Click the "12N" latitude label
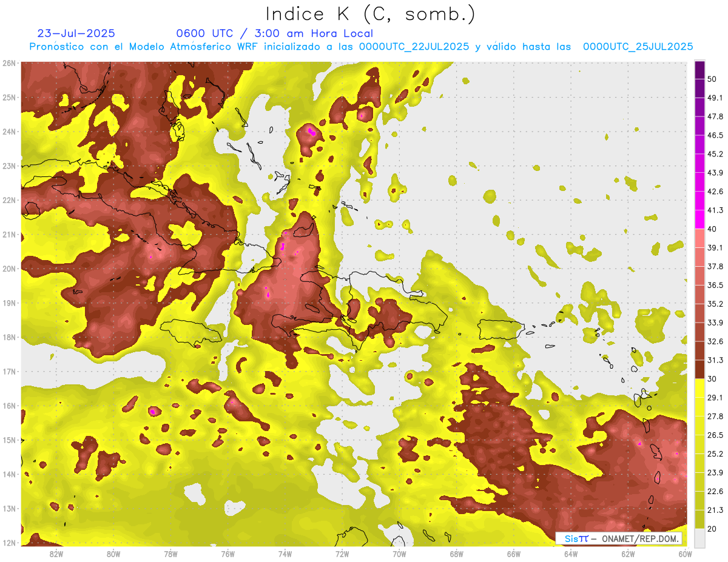The height and width of the screenshot is (562, 728). click(9, 543)
